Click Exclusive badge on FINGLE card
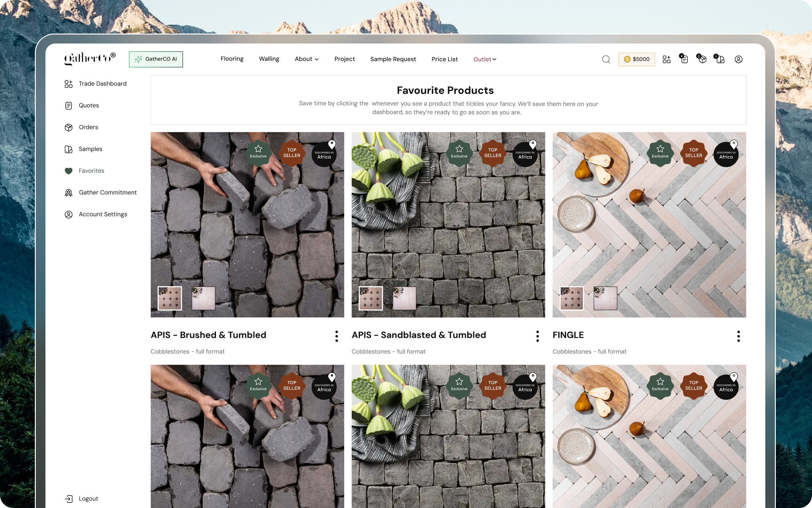 pos(660,153)
